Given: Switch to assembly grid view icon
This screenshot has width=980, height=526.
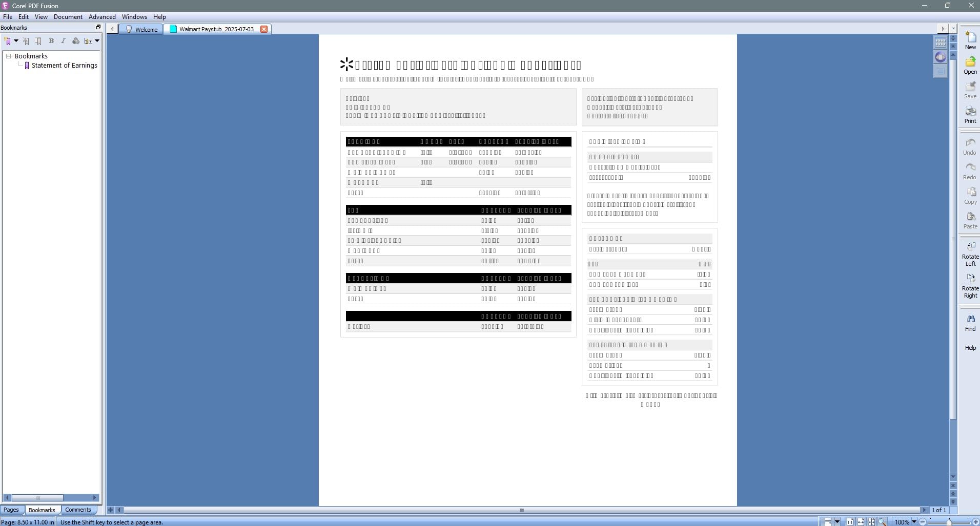Looking at the screenshot, I should point(941,43).
